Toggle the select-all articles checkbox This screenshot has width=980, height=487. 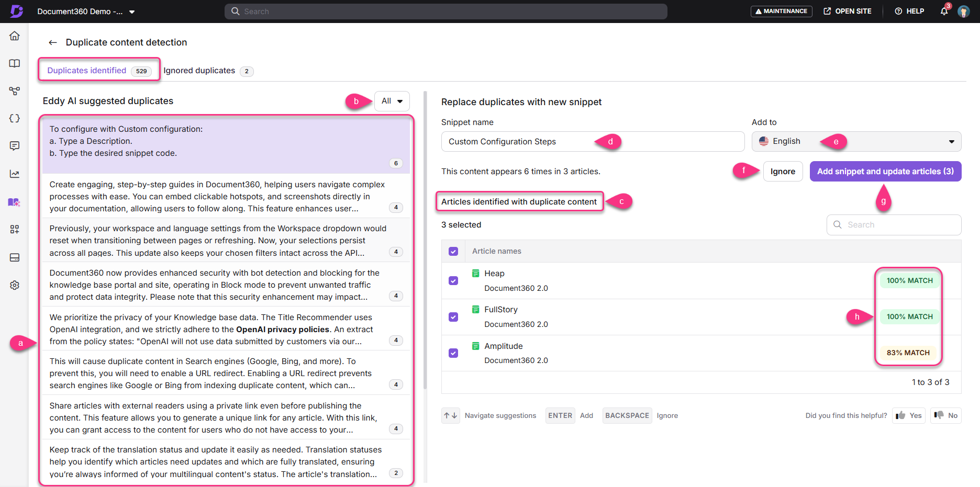[x=453, y=251]
